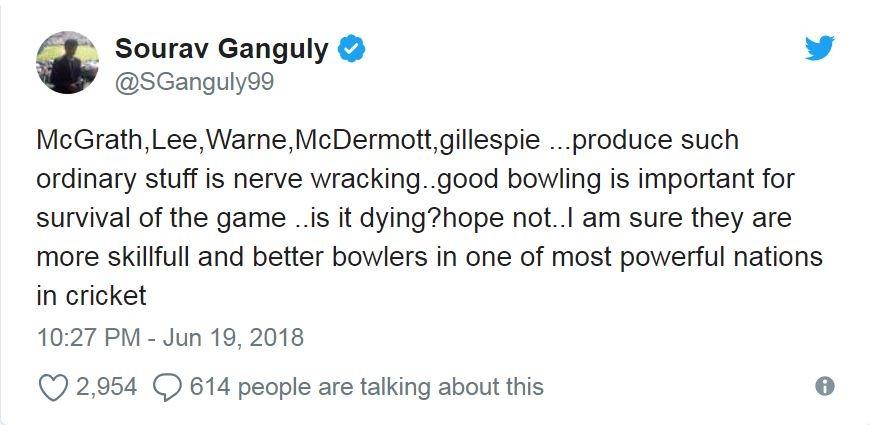Viewport: 870px width, 425px height.
Task: Open the 10:27 PM - Jun 19, 2018 timestamp
Action: pyautogui.click(x=170, y=337)
